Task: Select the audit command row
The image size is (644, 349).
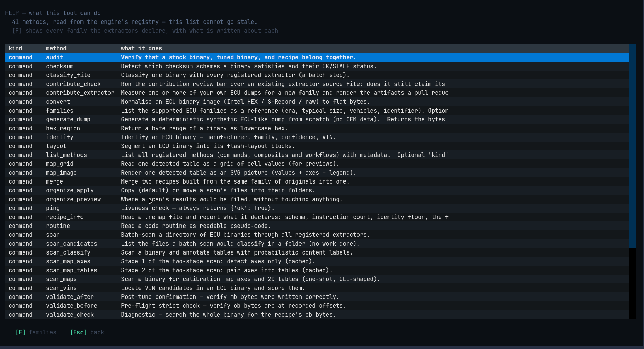Action: pyautogui.click(x=317, y=57)
